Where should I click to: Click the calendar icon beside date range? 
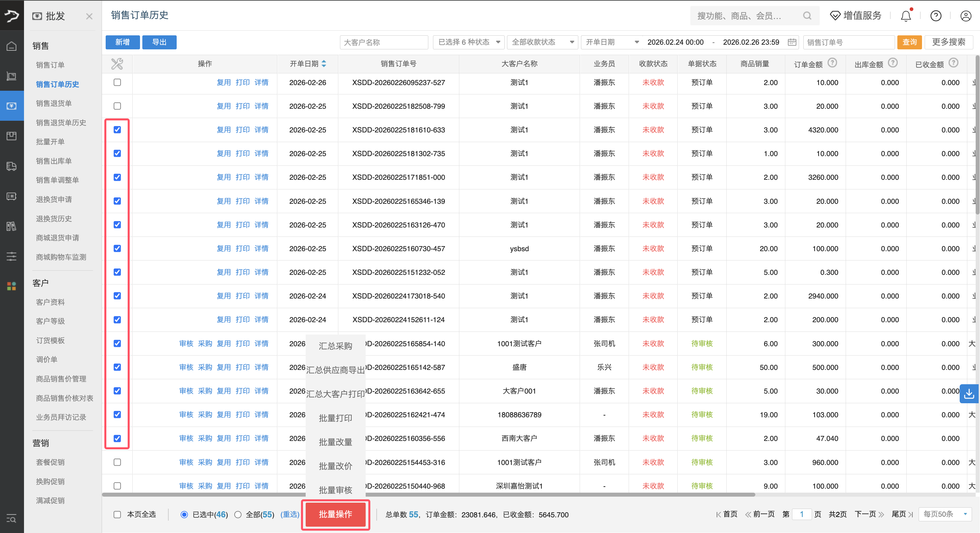click(792, 42)
